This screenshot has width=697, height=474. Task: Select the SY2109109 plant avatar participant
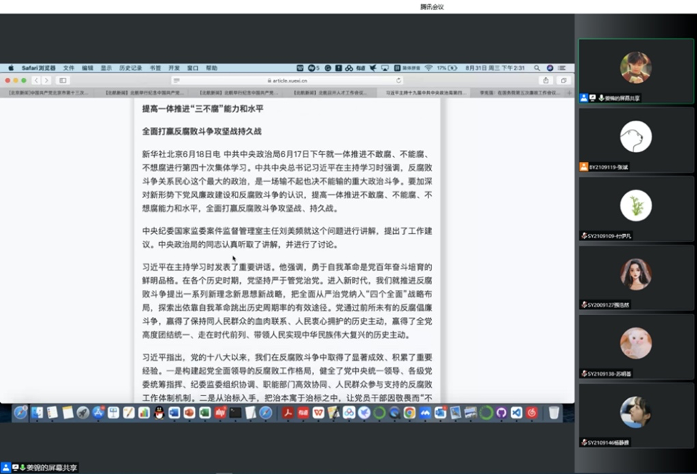[x=635, y=206]
